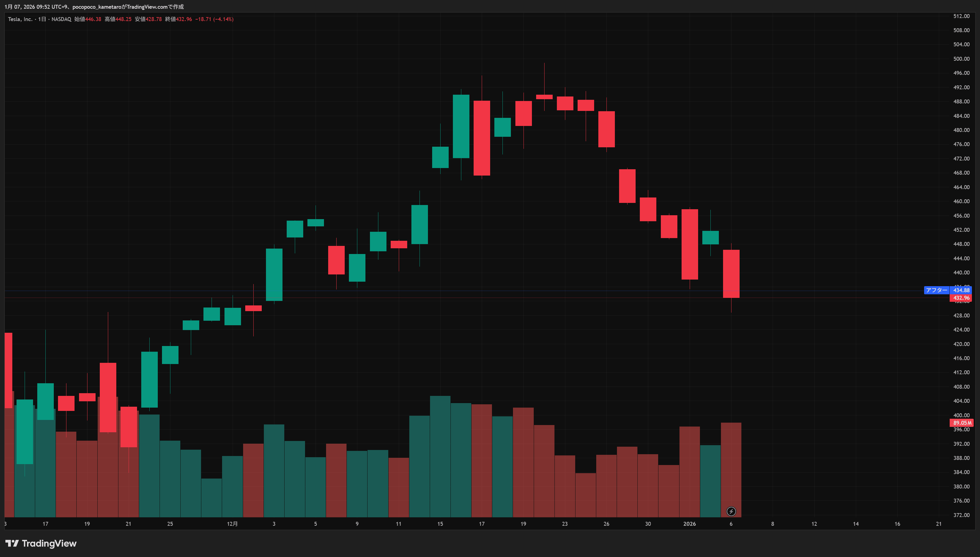Image resolution: width=980 pixels, height=557 pixels.
Task: Click the TradingView logo at bottom left
Action: coord(41,543)
